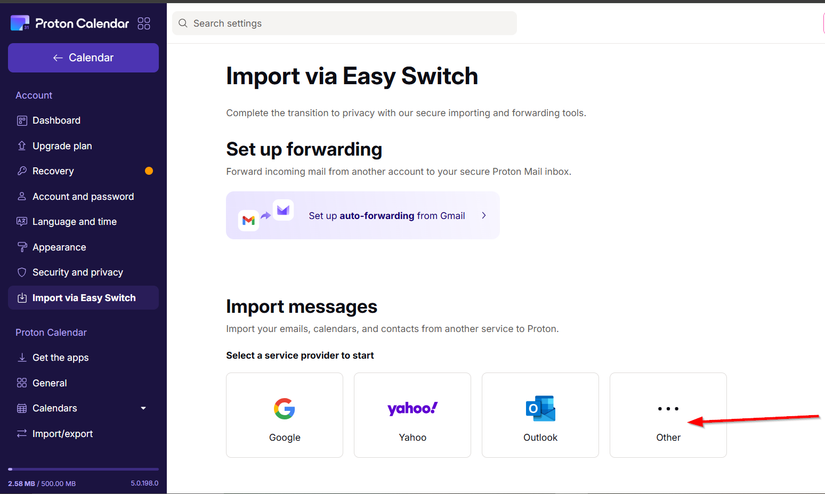
Task: Open Import/export settings
Action: (83, 433)
